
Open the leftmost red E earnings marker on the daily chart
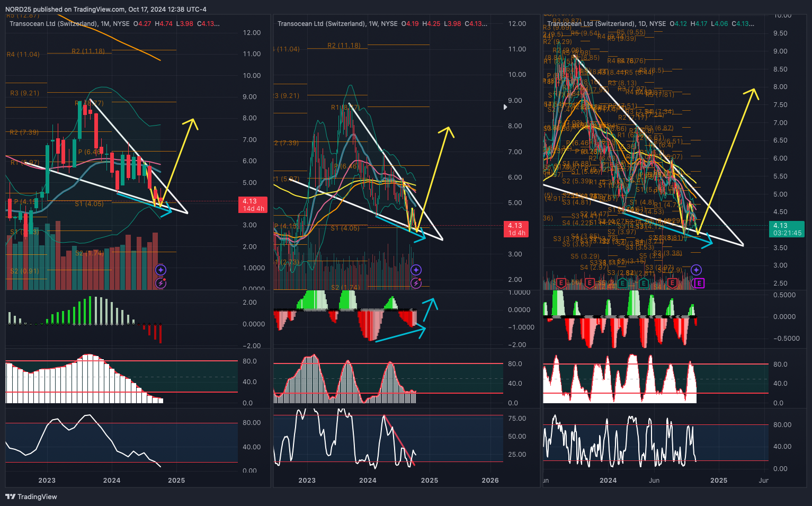[561, 283]
